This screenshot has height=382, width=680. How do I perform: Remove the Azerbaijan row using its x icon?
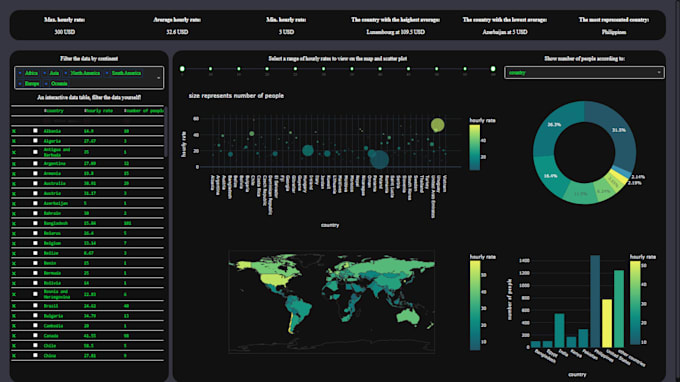(14, 203)
